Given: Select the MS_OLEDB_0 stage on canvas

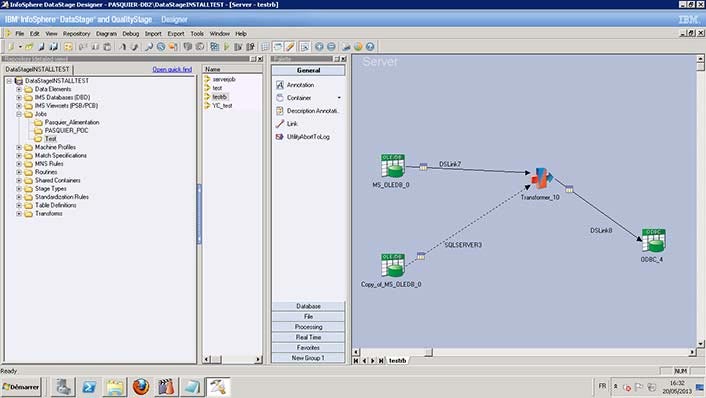Looking at the screenshot, I should pos(393,166).
